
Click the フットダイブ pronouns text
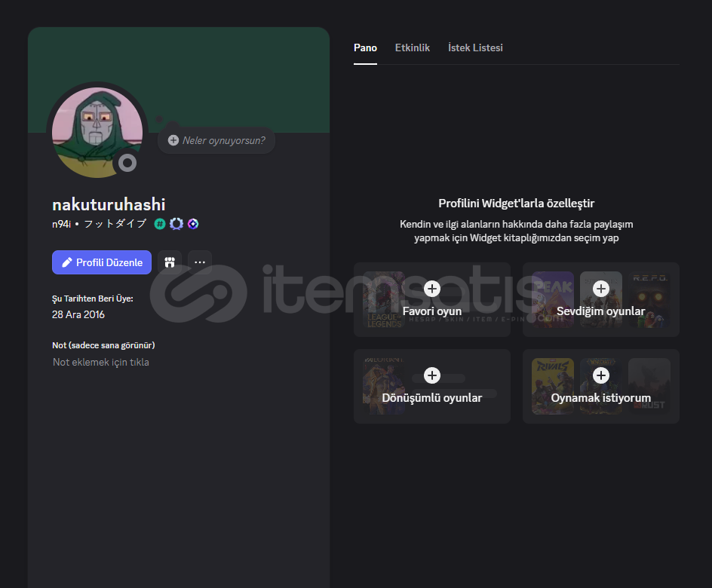(115, 224)
